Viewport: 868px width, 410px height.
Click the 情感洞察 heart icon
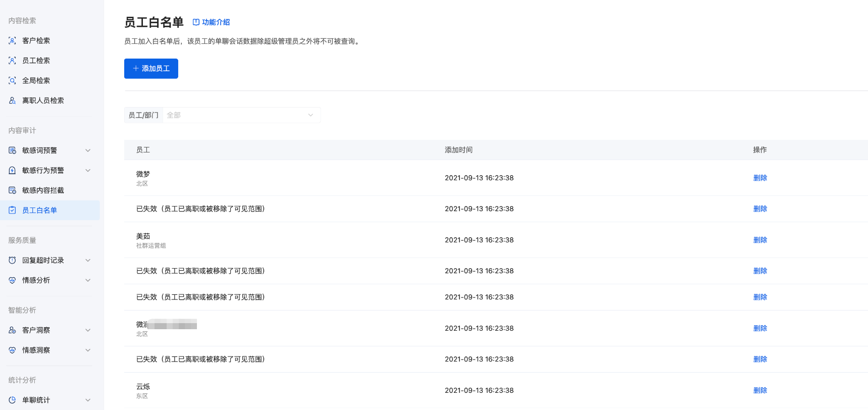tap(12, 350)
